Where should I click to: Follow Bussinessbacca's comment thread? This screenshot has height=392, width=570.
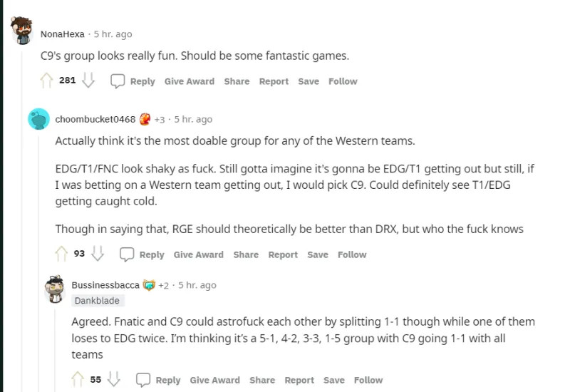pyautogui.click(x=368, y=380)
